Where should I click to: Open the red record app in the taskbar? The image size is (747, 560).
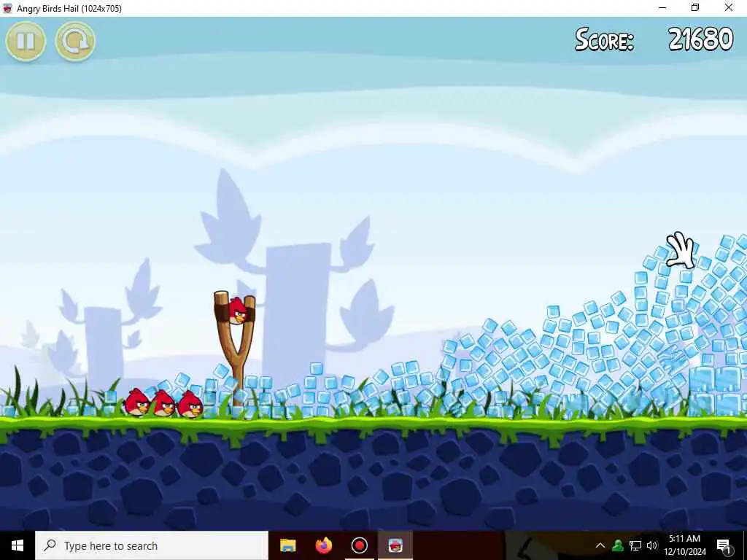[x=359, y=545]
